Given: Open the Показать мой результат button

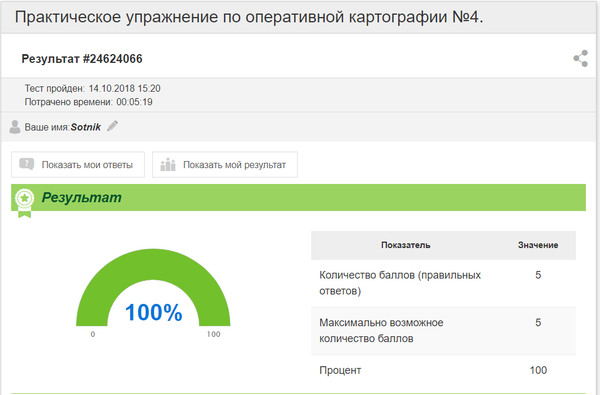Looking at the screenshot, I should (x=225, y=165).
